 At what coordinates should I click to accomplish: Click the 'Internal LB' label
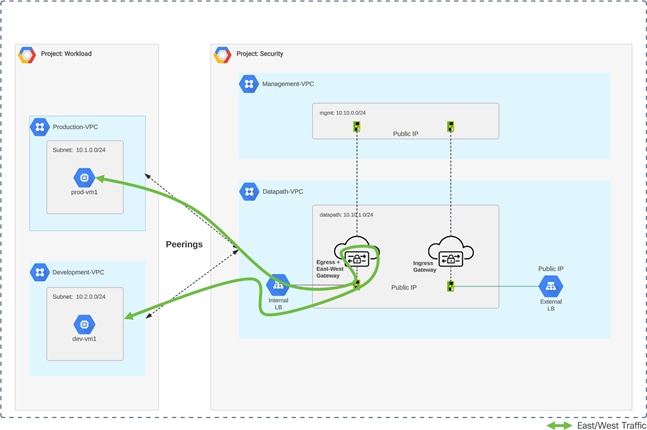click(x=278, y=304)
